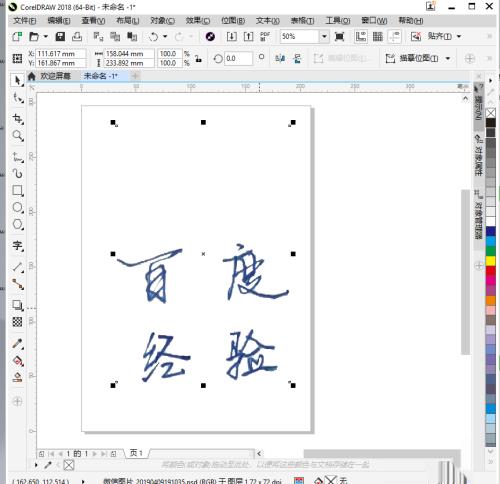Expand the Open file dropdown arrow

tap(46, 36)
